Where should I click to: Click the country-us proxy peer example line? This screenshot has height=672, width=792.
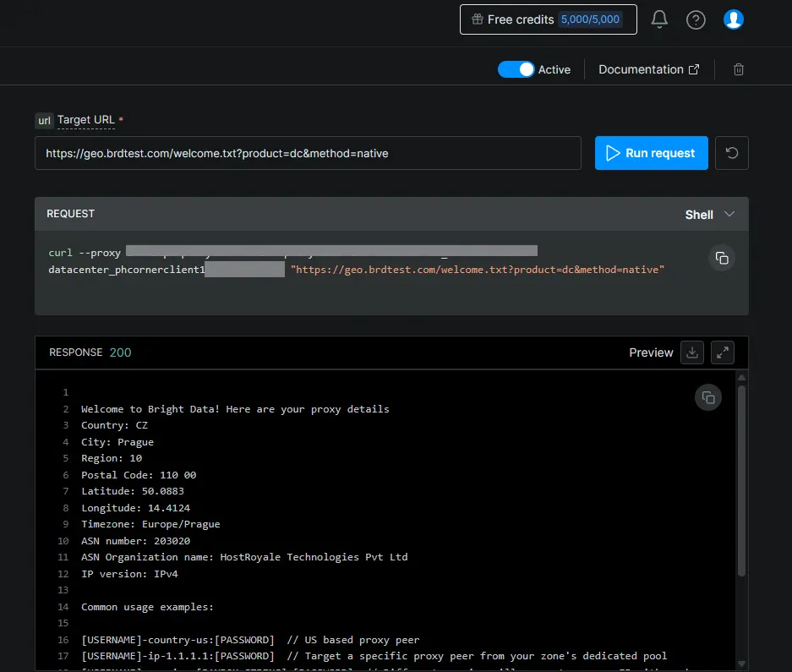(x=250, y=640)
